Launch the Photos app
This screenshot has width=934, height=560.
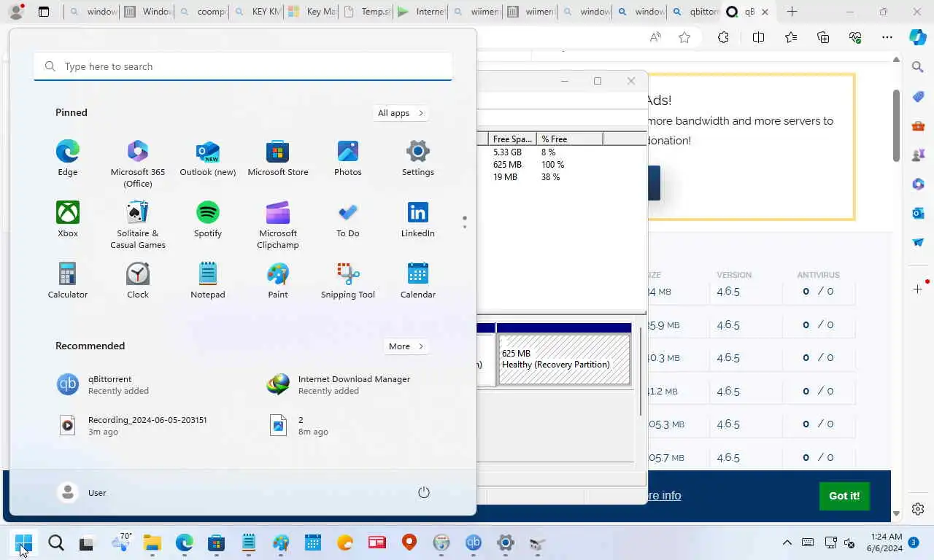(348, 158)
